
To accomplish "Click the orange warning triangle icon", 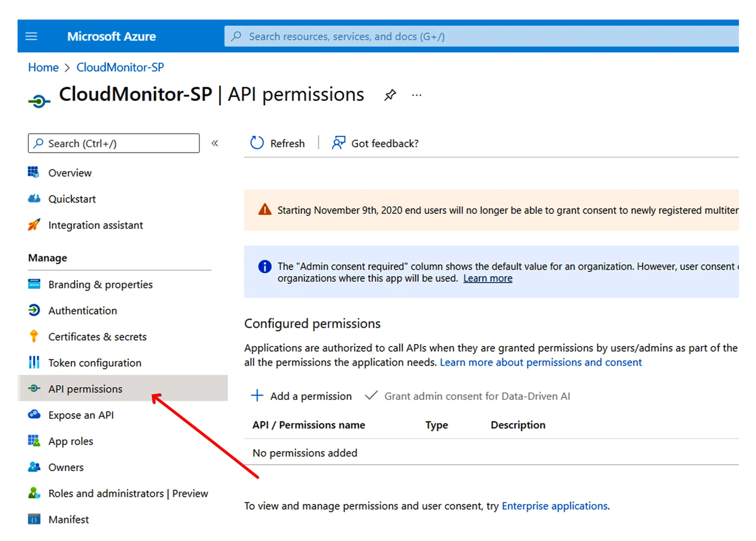I will coord(265,210).
